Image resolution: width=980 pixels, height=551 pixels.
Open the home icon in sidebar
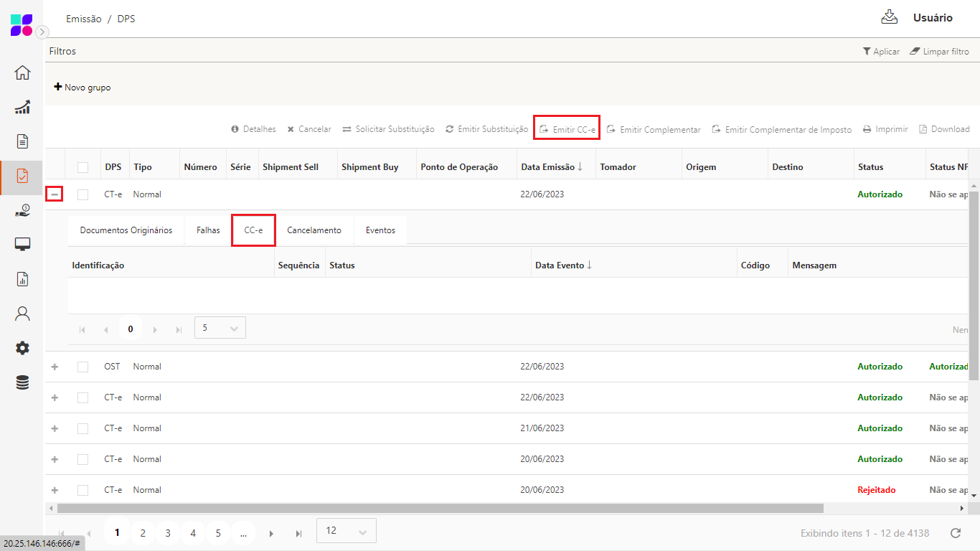point(22,72)
